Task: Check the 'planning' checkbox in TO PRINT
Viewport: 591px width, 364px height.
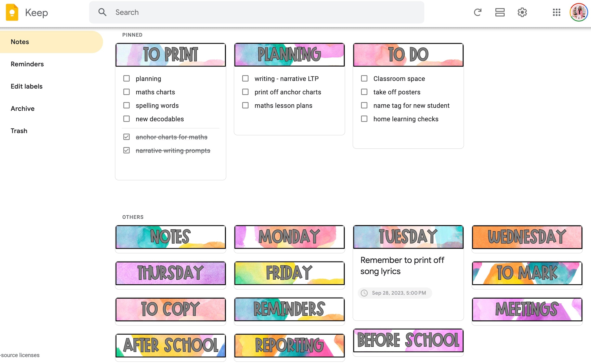Action: 127,78
